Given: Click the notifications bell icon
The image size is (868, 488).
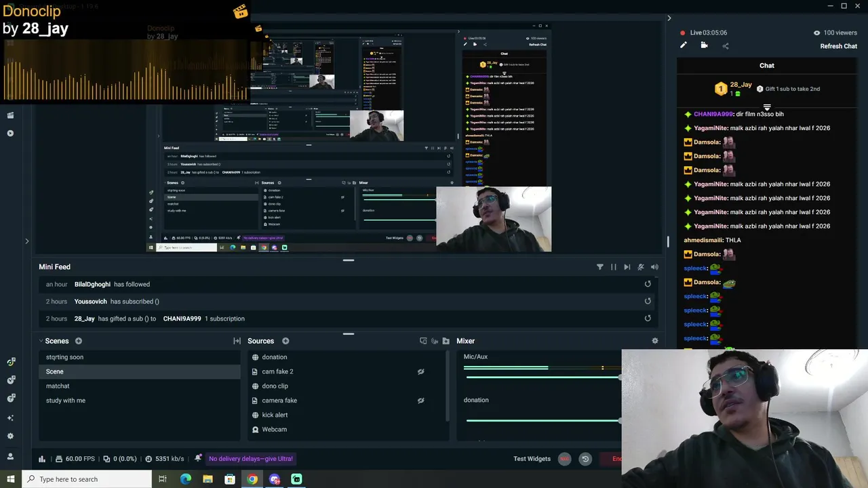Looking at the screenshot, I should (198, 458).
